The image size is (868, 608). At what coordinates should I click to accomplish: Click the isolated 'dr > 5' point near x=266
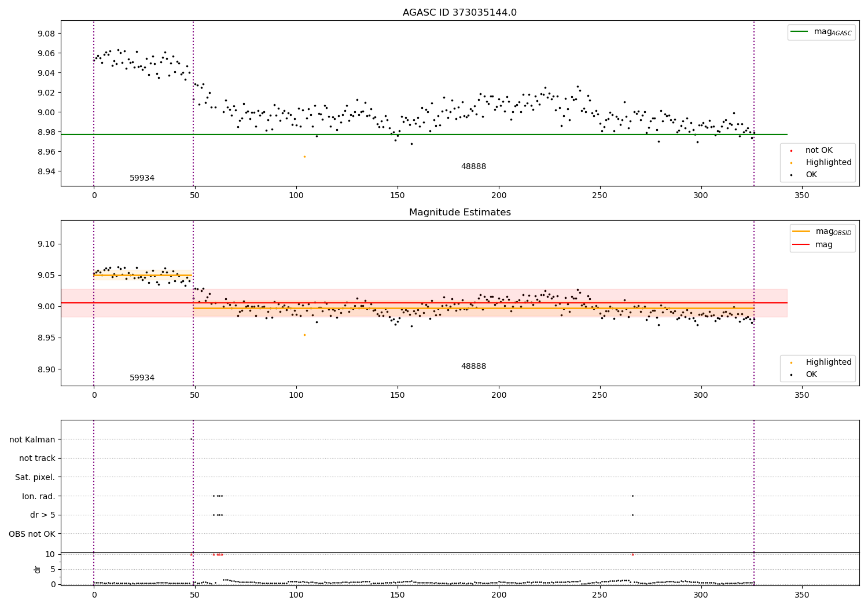click(x=632, y=515)
